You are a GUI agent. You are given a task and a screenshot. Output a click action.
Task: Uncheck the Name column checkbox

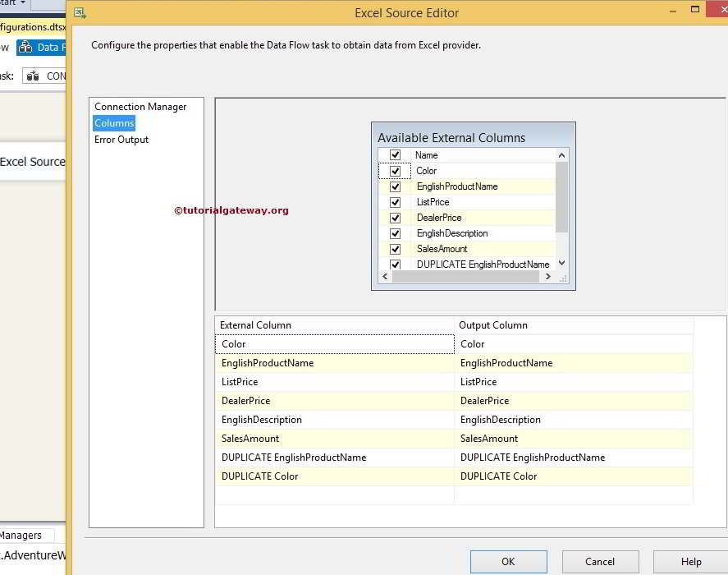395,154
